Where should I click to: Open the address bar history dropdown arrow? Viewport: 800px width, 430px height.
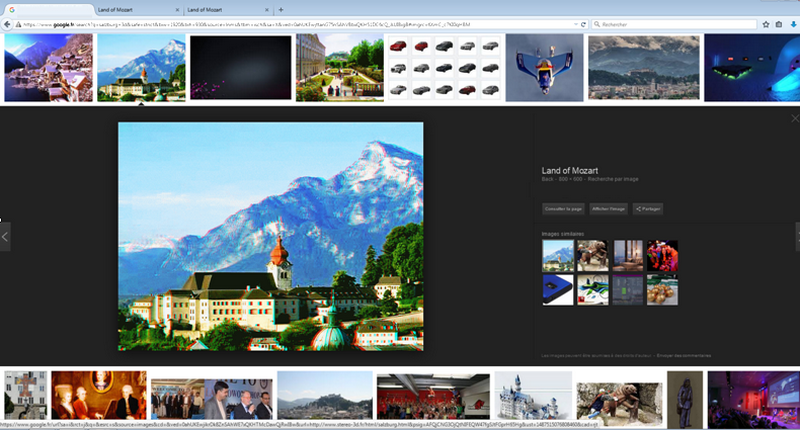pyautogui.click(x=576, y=24)
